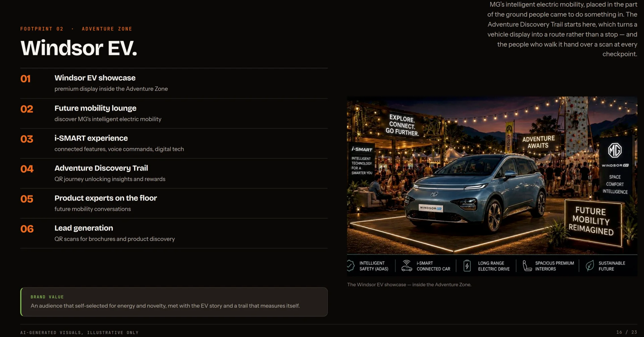Click the 'EXPLORE. CONNECT. GO FURTHER.' sign
The image size is (644, 337).
(x=402, y=125)
